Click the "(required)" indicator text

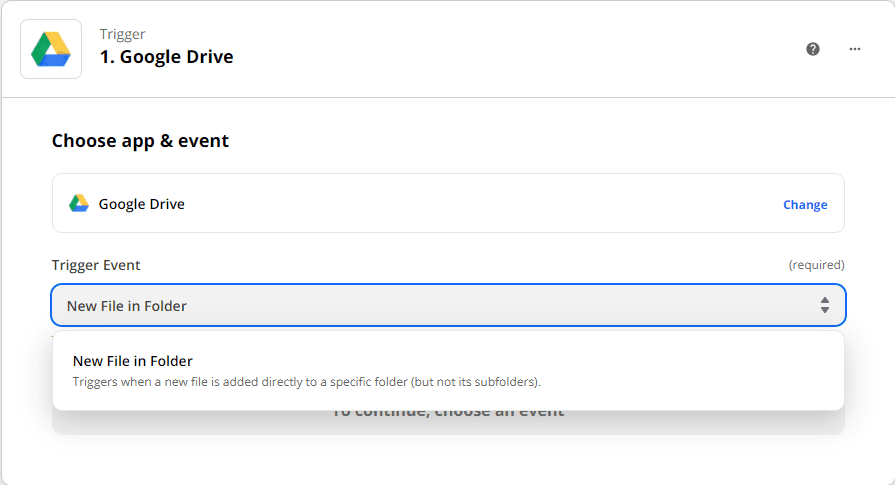(x=816, y=265)
